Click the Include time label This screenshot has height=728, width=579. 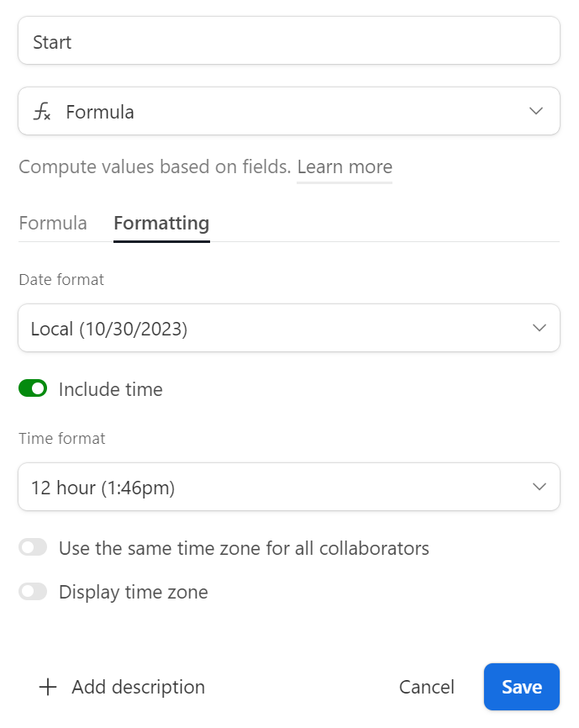coord(111,389)
